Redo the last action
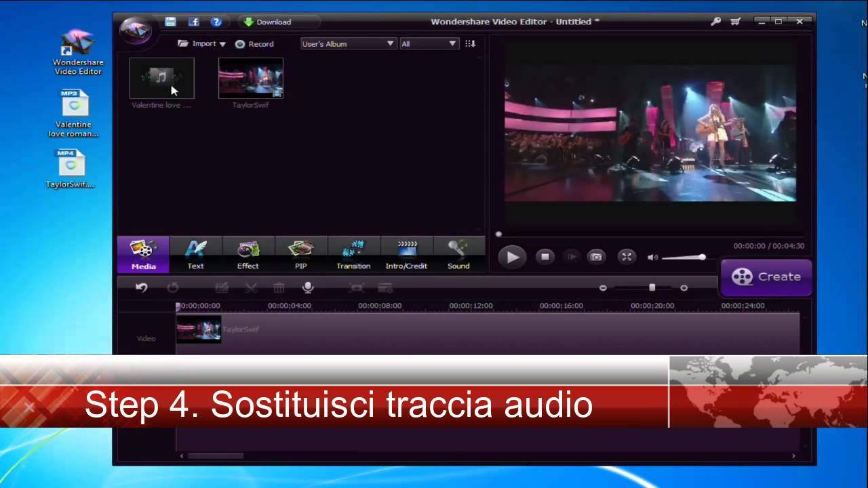 coord(173,287)
